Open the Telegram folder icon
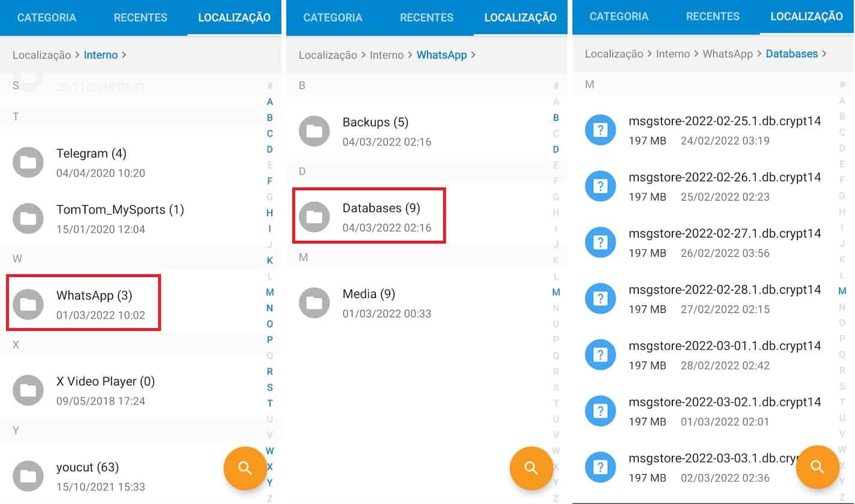855x504 pixels. coord(28,162)
